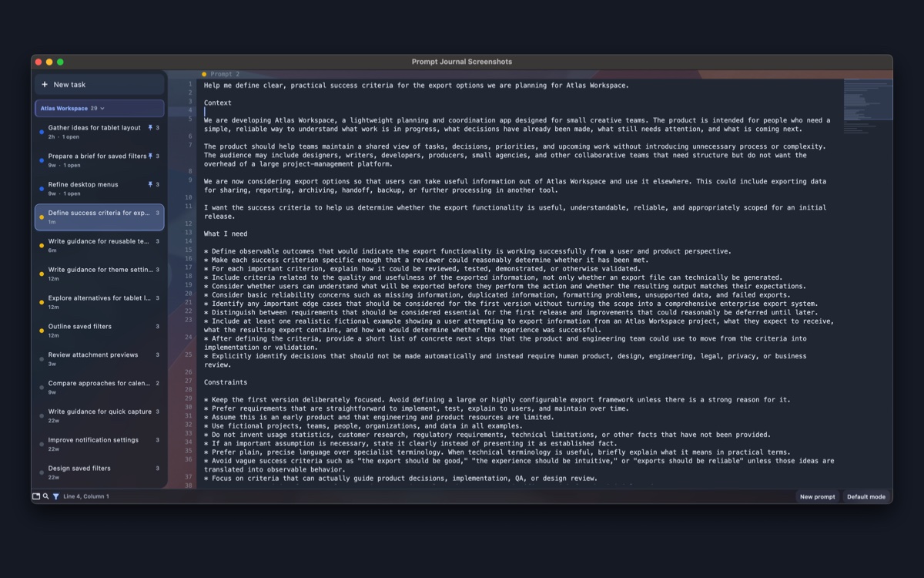The height and width of the screenshot is (578, 924).
Task: Open the Default mode selector
Action: pos(866,496)
